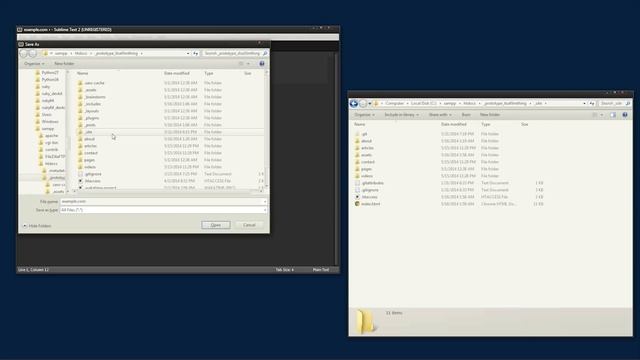This screenshot has width=640, height=360.
Task: Select .gitattributes document icon in Explorer
Action: pos(357,183)
